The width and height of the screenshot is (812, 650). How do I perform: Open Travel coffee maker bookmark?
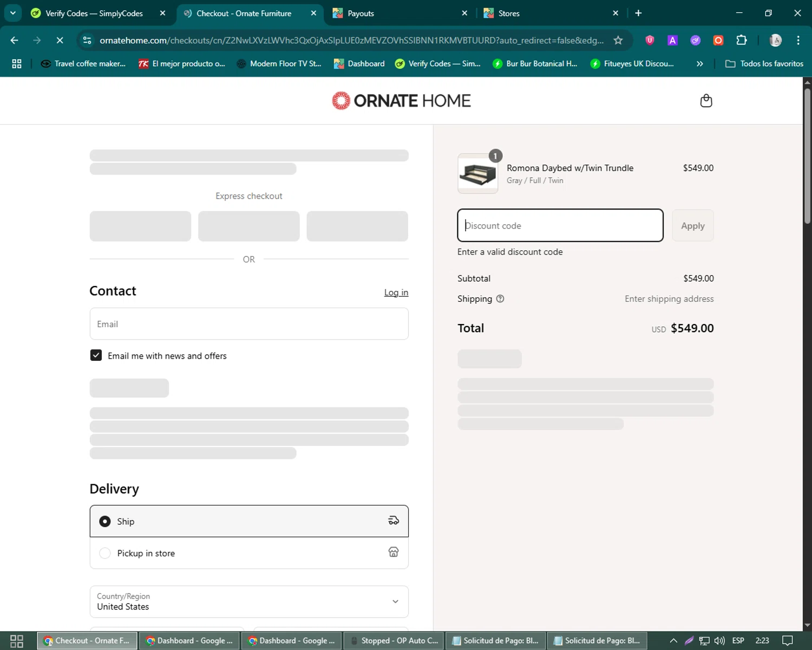coord(83,64)
